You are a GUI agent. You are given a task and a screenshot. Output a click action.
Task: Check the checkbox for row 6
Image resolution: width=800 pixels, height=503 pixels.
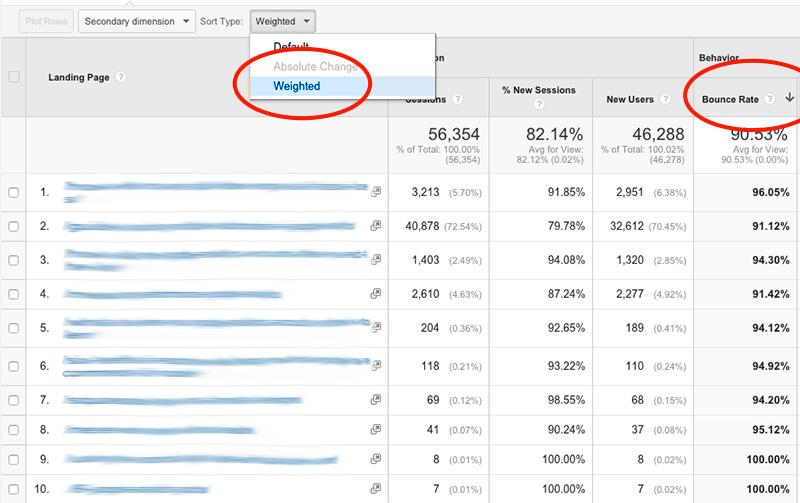(14, 366)
